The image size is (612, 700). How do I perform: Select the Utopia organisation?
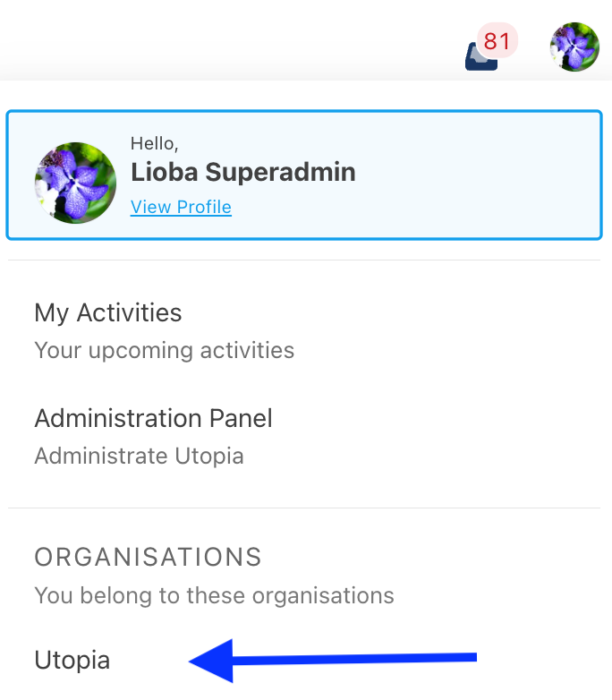72,661
